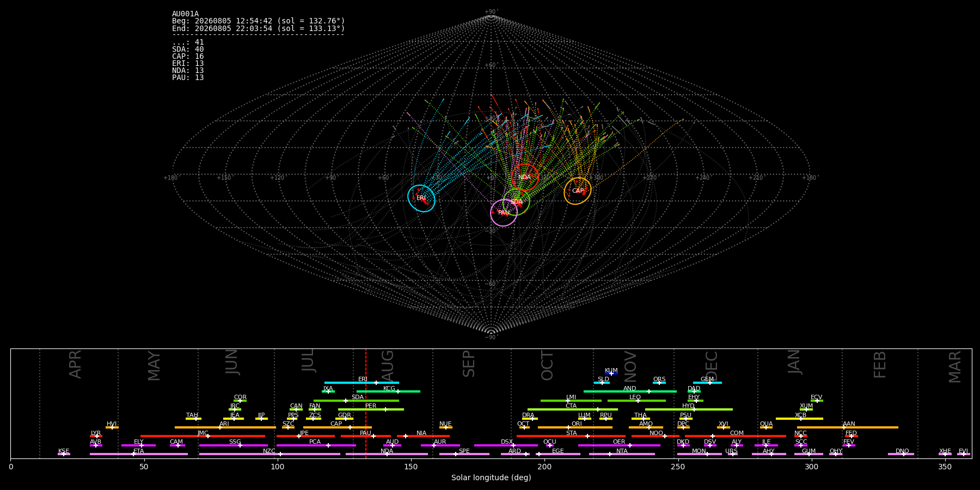Click the KCG green shower bar
The image size is (980, 490).
(388, 391)
